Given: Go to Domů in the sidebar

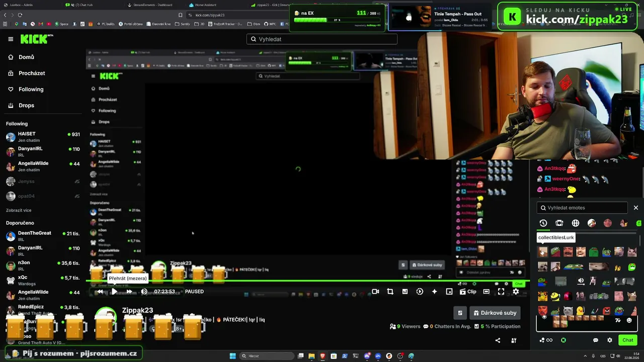Looking at the screenshot, I should coord(26,57).
